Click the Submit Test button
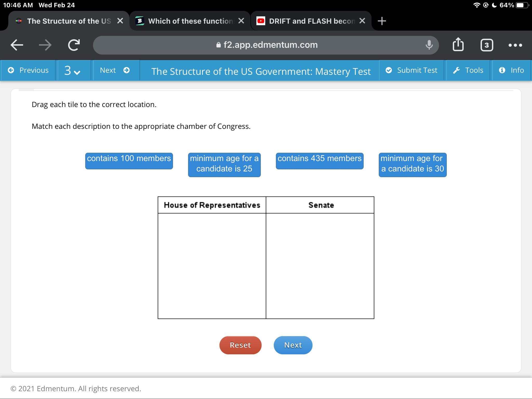 (x=411, y=70)
